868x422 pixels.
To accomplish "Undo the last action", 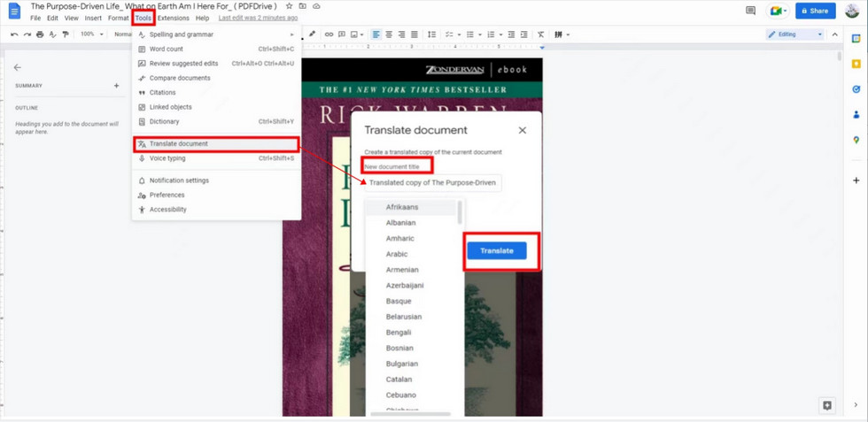I will 14,35.
